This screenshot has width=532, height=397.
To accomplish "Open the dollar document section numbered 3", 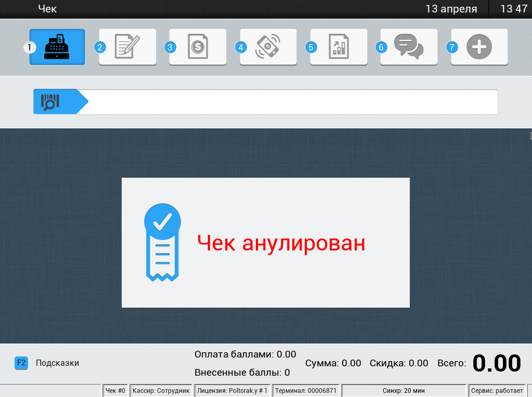I will click(x=198, y=47).
